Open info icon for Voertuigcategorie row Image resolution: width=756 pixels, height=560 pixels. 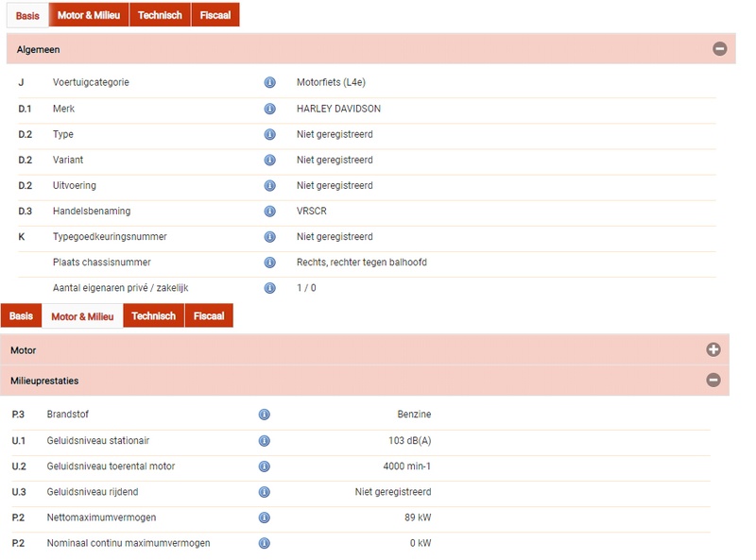click(269, 82)
